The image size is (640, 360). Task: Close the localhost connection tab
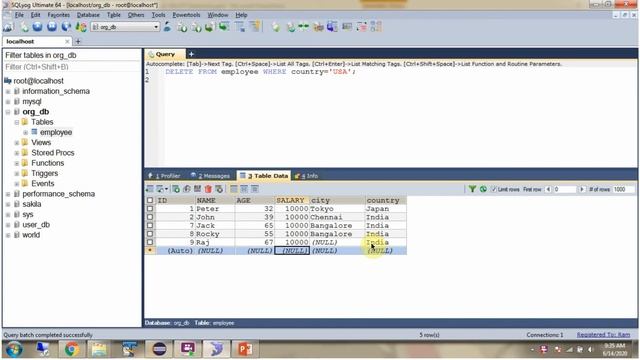point(67,42)
